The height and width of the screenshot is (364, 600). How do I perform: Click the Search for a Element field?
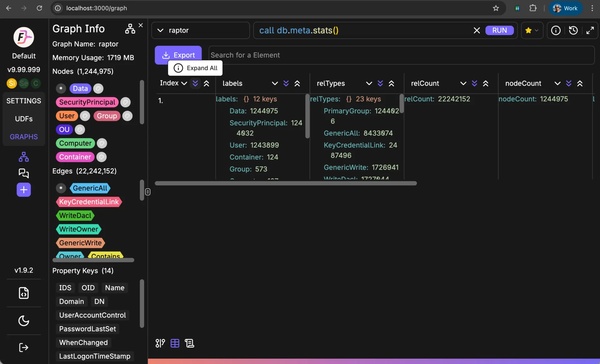312,55
